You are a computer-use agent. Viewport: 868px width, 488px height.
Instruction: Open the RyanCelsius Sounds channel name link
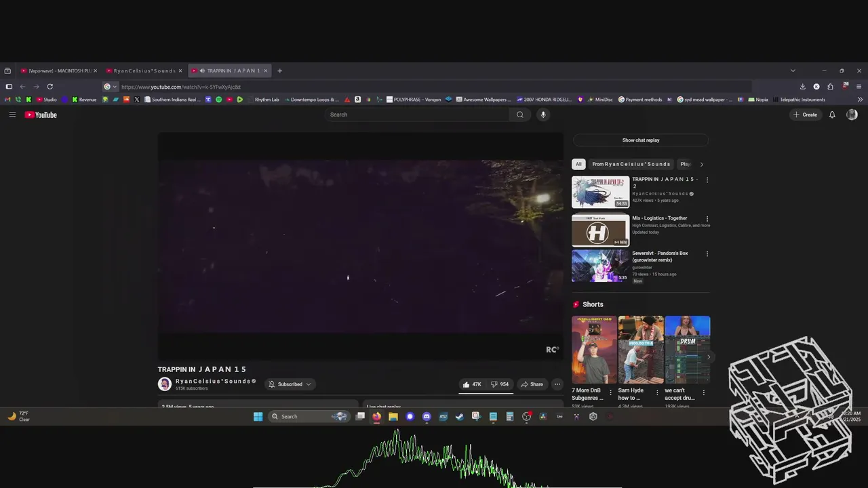click(x=212, y=381)
